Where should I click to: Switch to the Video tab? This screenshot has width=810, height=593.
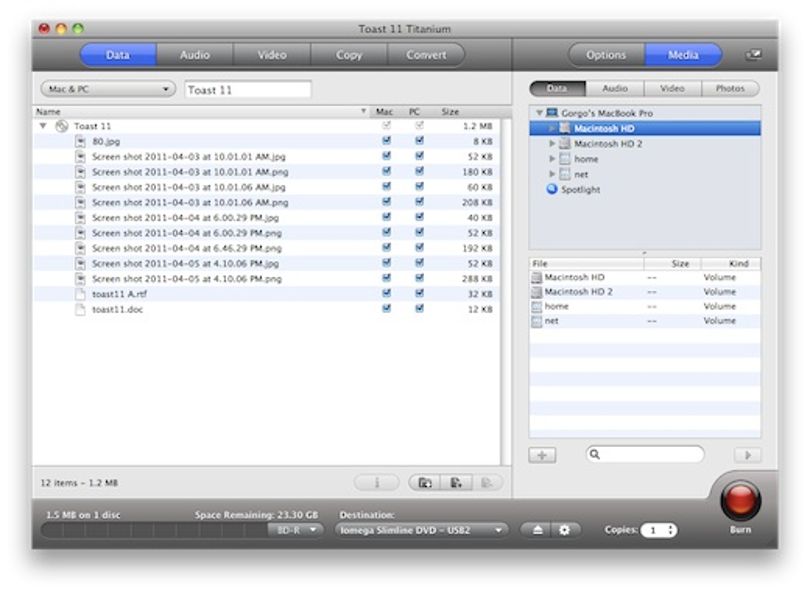272,55
